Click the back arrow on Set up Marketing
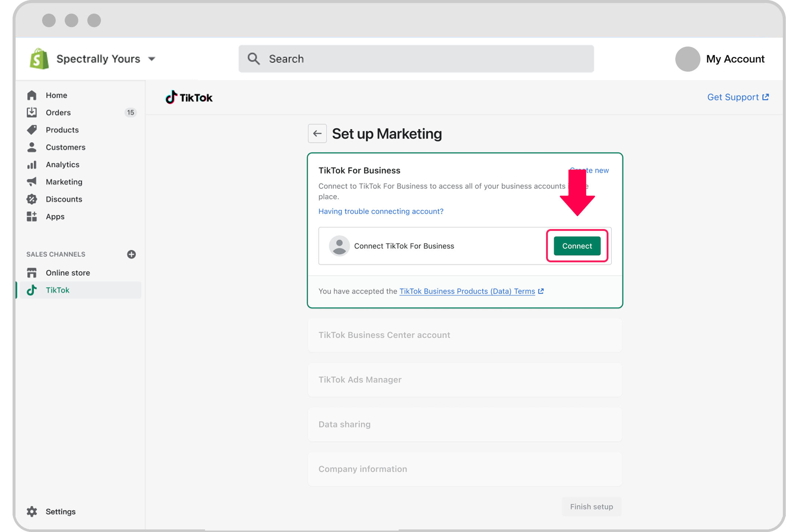Image resolution: width=798 pixels, height=532 pixels. (x=318, y=133)
